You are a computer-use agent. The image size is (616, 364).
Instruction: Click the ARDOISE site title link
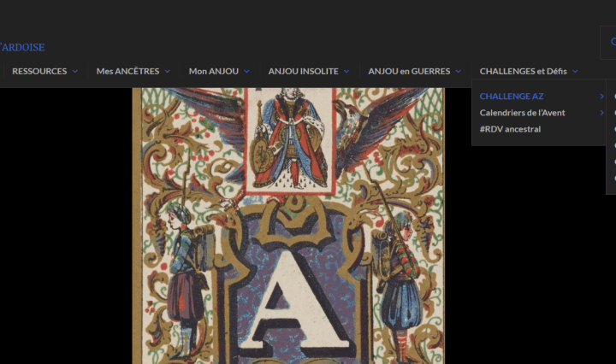pos(23,47)
